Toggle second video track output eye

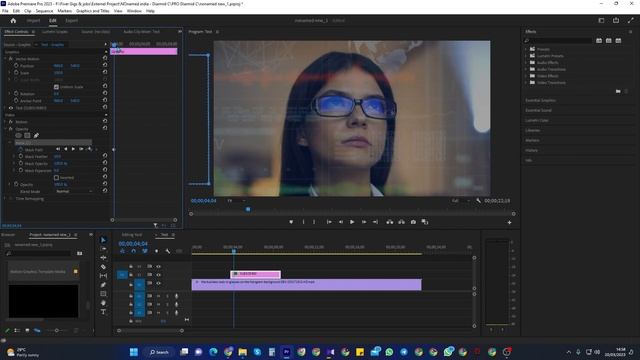point(158,275)
